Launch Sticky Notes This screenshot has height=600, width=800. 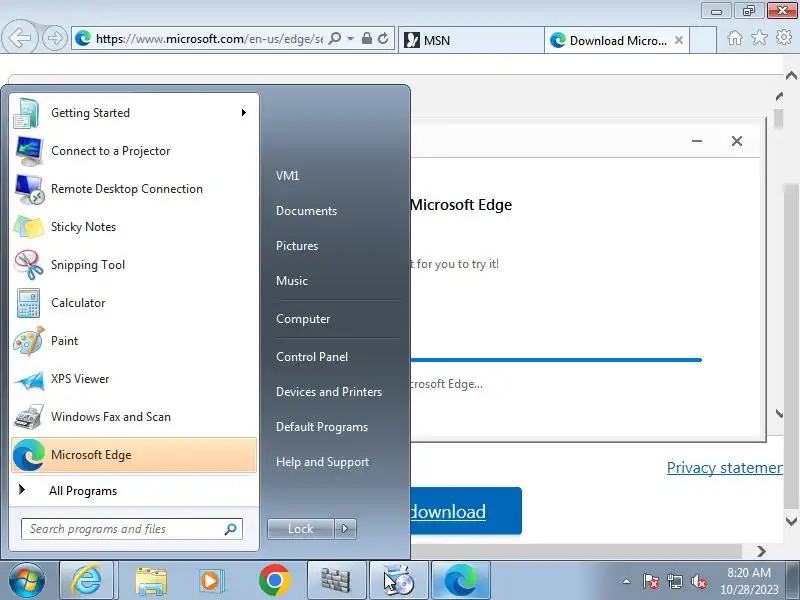(133, 227)
